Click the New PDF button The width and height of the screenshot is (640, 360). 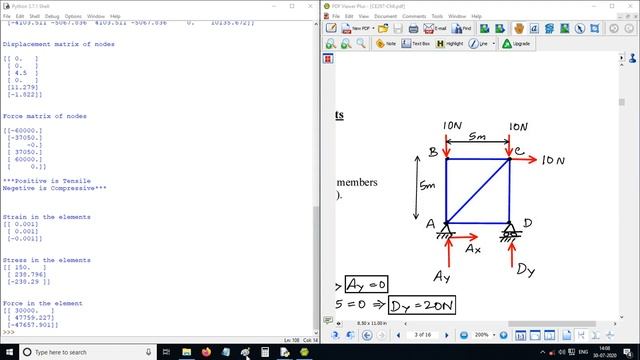tap(356, 28)
